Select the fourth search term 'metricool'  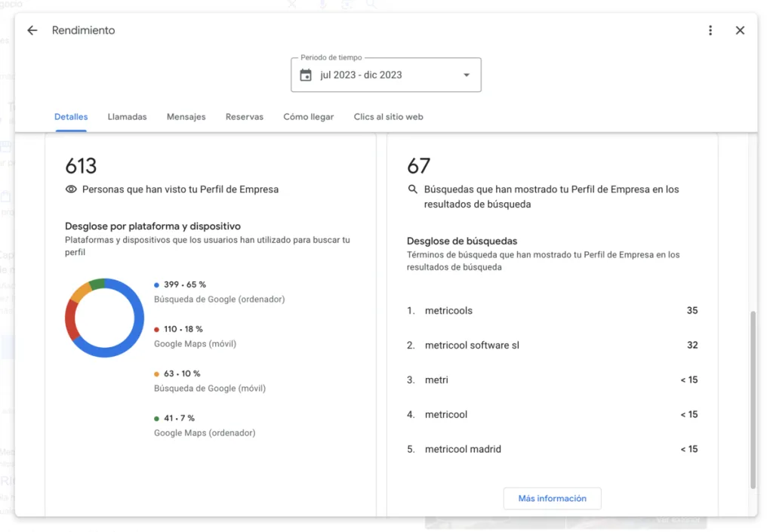[446, 414]
